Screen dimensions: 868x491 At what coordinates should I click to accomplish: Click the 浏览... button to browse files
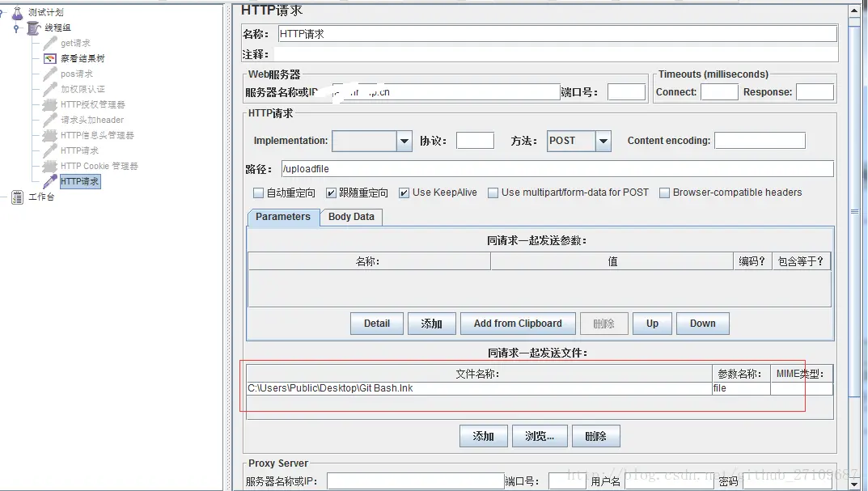[x=540, y=435]
